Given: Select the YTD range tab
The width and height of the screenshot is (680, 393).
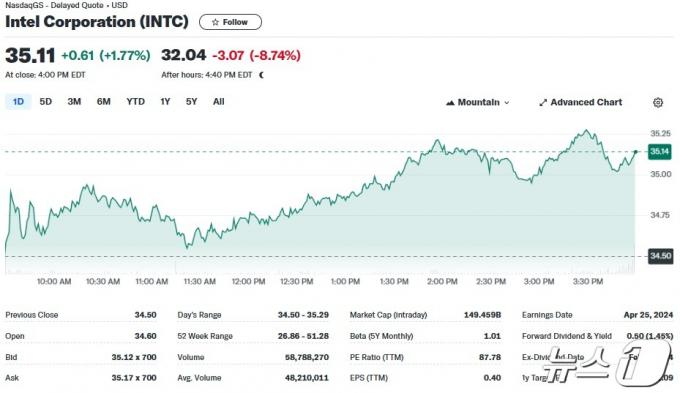Looking at the screenshot, I should (135, 102).
